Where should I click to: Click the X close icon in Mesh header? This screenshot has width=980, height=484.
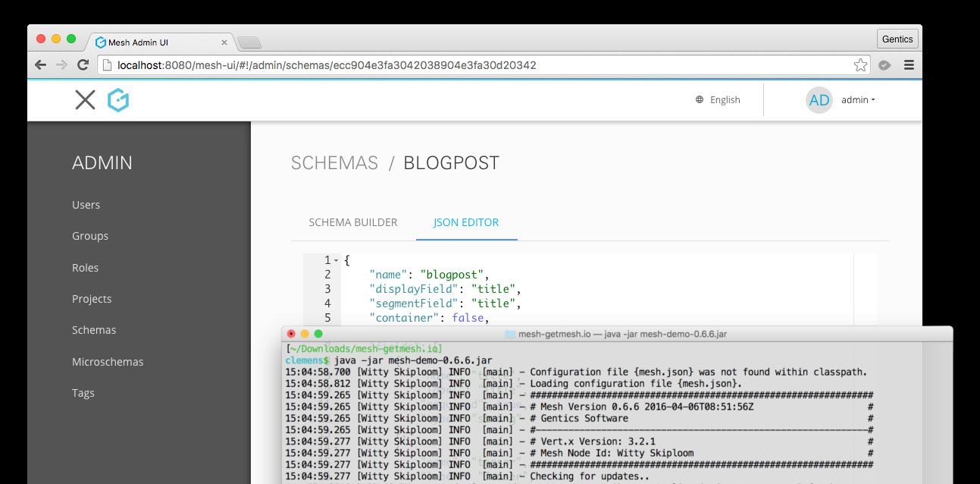(85, 100)
